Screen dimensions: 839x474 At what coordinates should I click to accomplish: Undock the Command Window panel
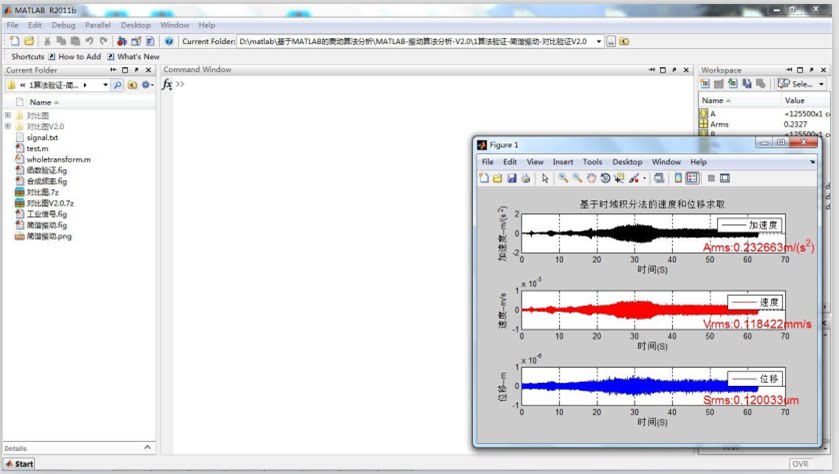pyautogui.click(x=674, y=70)
